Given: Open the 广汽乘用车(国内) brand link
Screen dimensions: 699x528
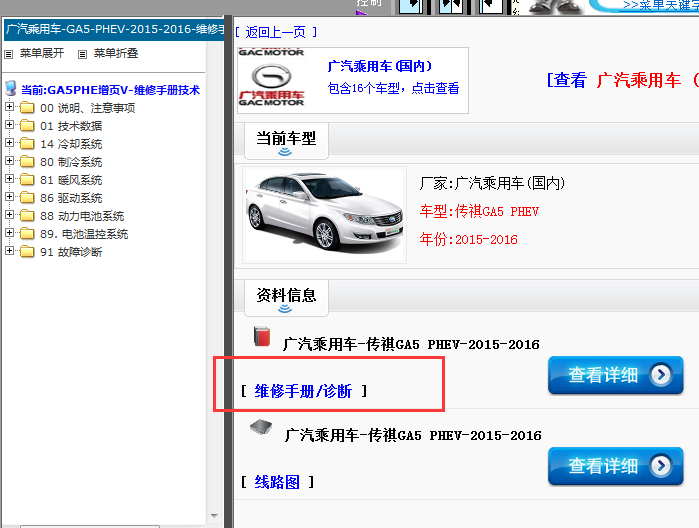Looking at the screenshot, I should pyautogui.click(x=379, y=66).
